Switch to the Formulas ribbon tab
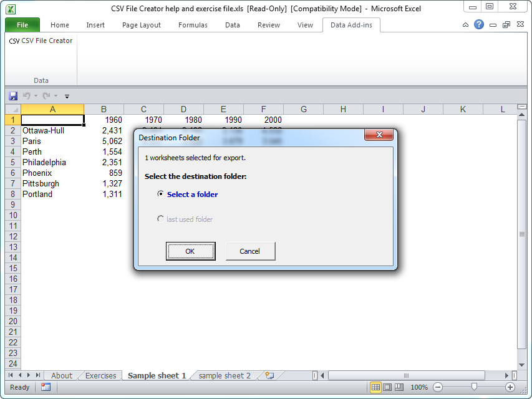The width and height of the screenshot is (532, 399). tap(193, 25)
